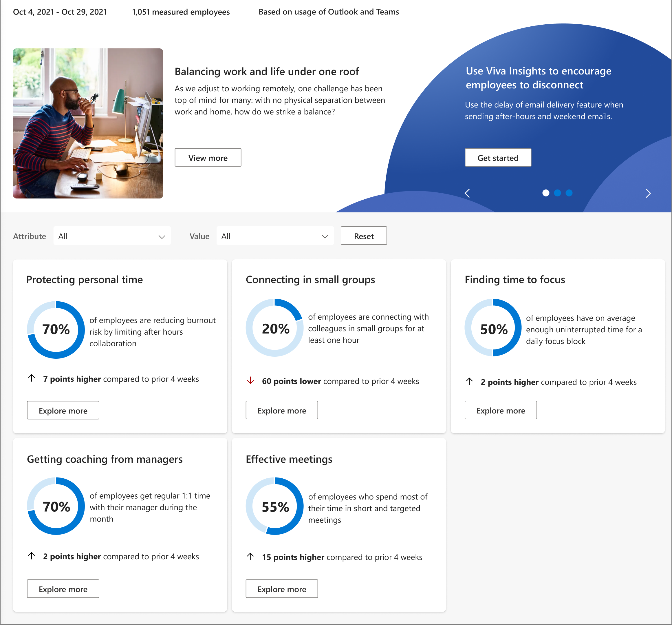Click View more under Balancing work and life

(208, 157)
